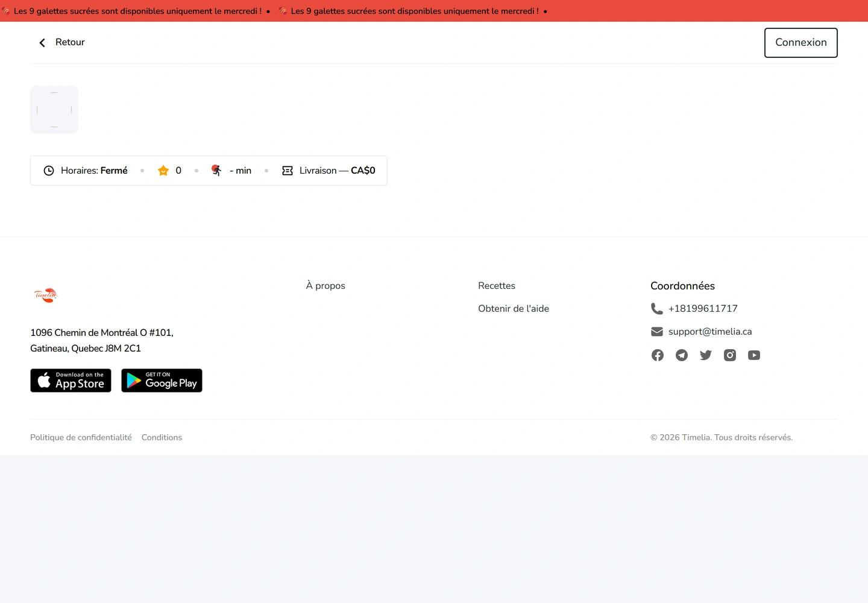Image resolution: width=868 pixels, height=603 pixels.
Task: Open the YouTube social link
Action: (754, 355)
